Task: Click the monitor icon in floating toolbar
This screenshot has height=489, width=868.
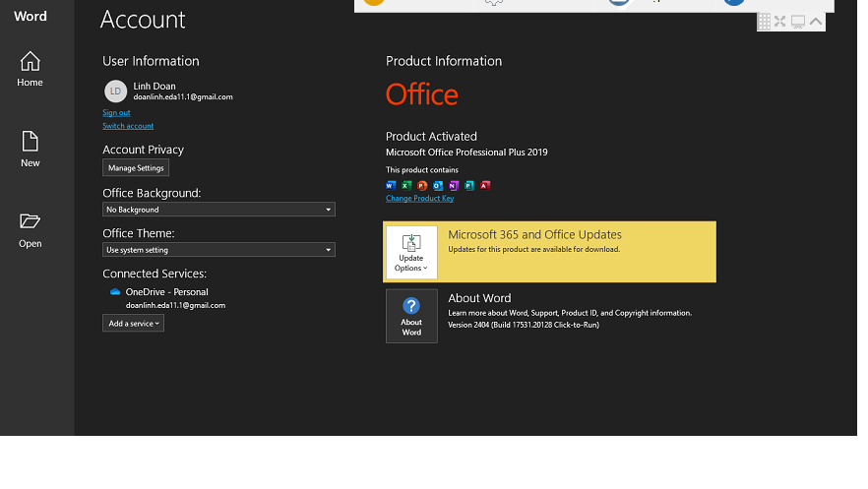Action: pyautogui.click(x=798, y=22)
